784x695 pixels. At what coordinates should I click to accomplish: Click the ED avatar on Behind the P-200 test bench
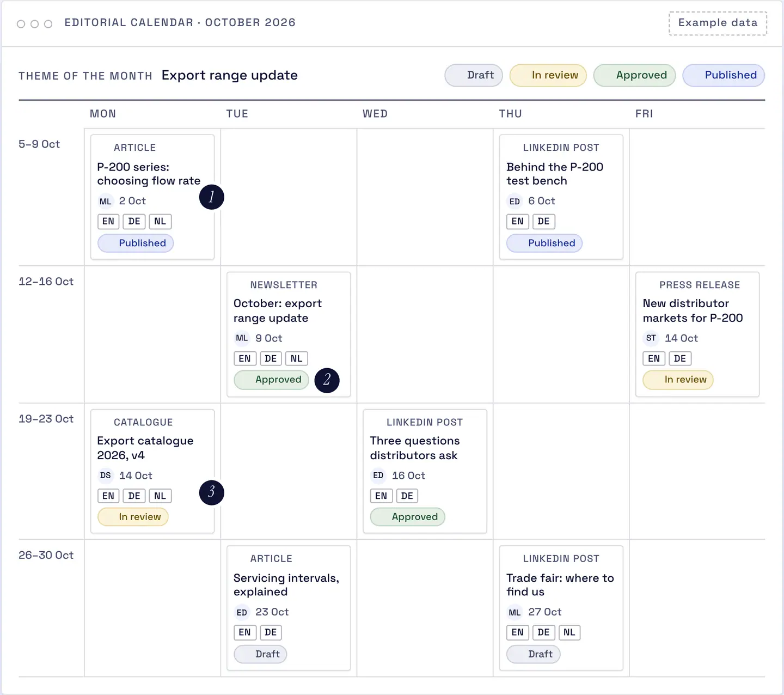(514, 202)
